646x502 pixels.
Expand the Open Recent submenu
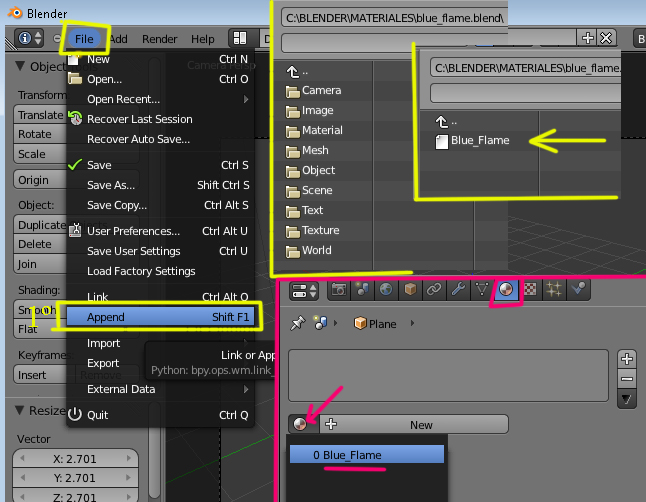(x=160, y=99)
